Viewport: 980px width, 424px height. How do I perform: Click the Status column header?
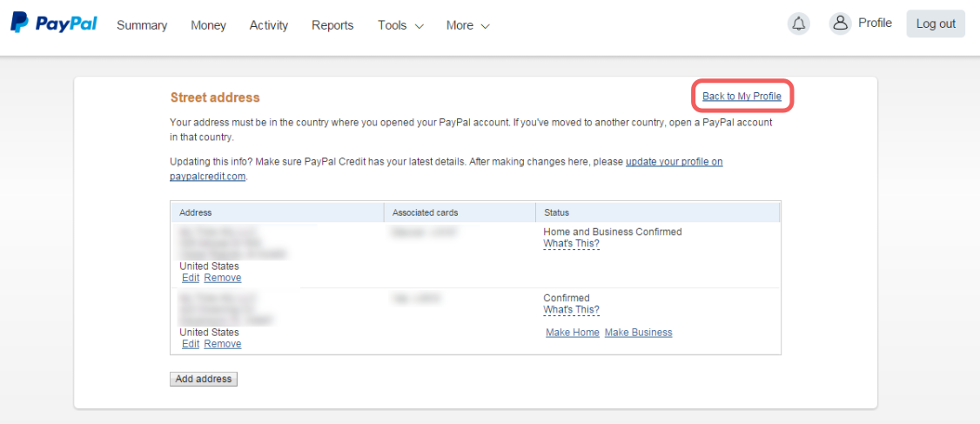(x=658, y=212)
